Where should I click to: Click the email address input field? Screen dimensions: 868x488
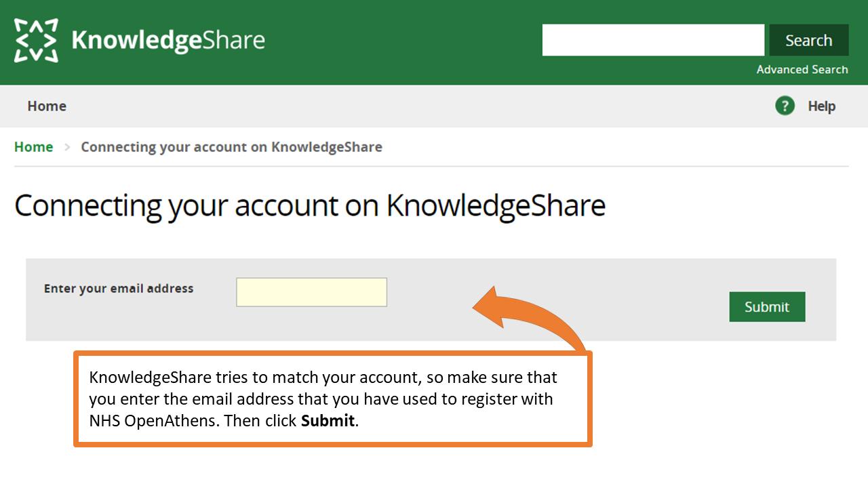[311, 292]
